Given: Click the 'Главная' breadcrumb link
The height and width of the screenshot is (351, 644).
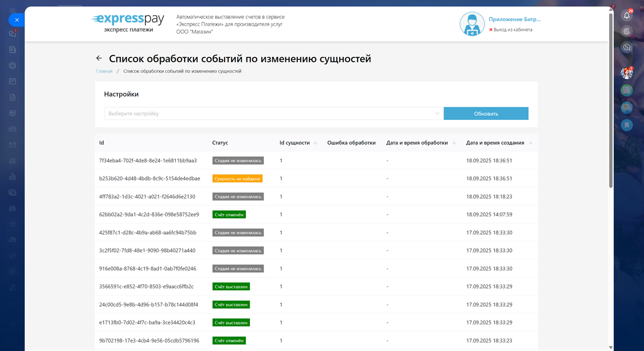Looking at the screenshot, I should (x=104, y=71).
